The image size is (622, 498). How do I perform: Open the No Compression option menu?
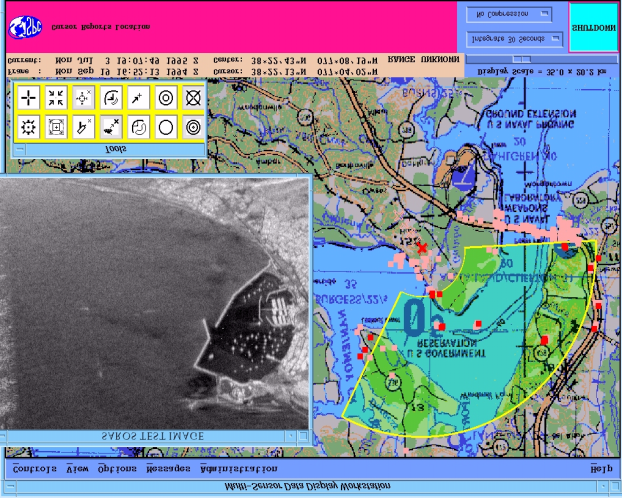[509, 14]
